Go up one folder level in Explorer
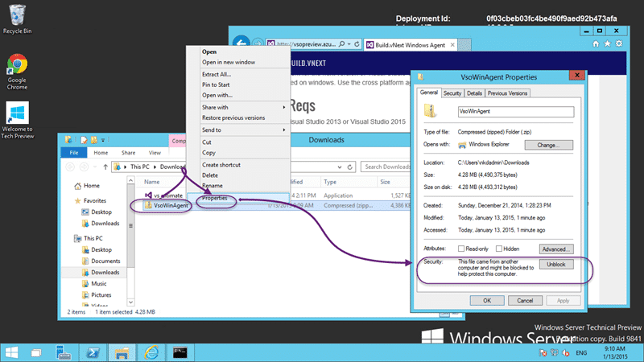 (105, 167)
